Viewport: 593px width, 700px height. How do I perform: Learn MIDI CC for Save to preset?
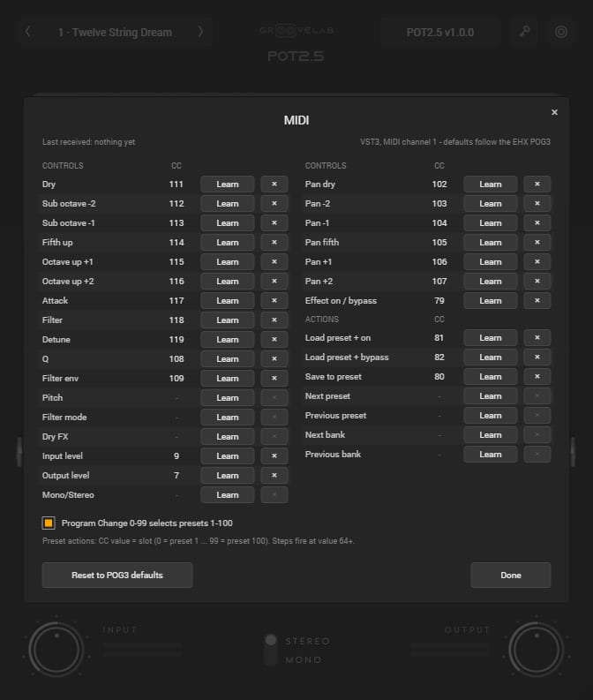(x=491, y=377)
